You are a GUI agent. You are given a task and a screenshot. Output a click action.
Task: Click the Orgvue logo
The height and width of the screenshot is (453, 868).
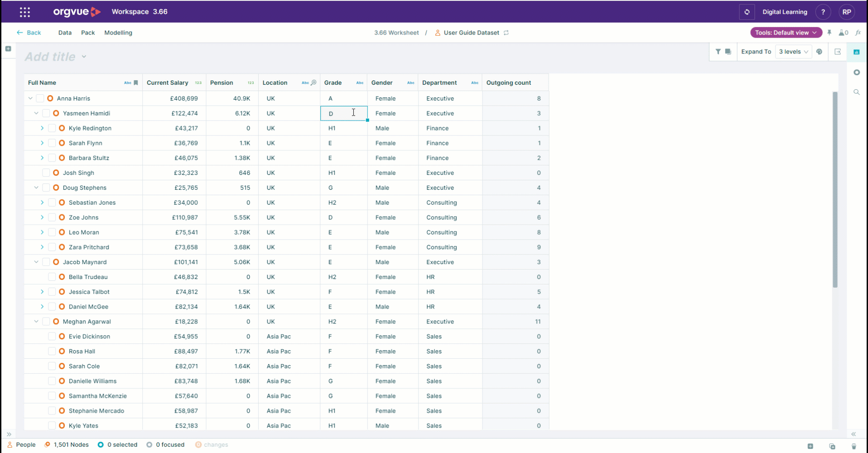coord(77,12)
